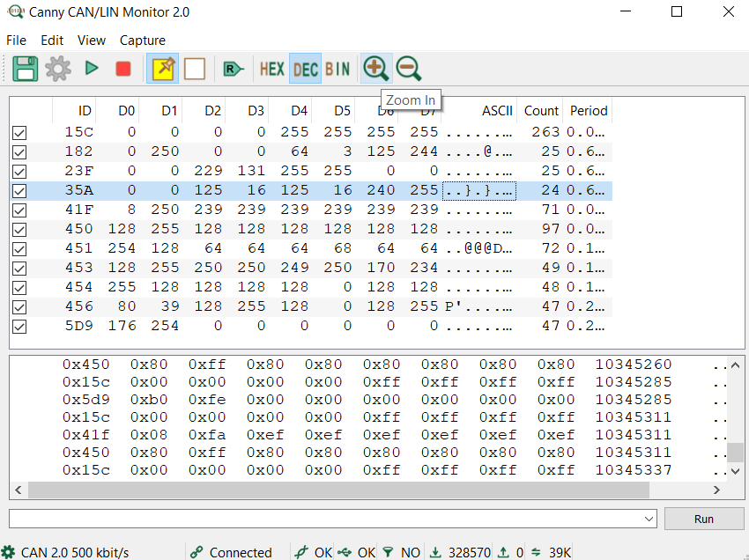Sort by the Period column header
749x560 pixels.
pyautogui.click(x=588, y=111)
